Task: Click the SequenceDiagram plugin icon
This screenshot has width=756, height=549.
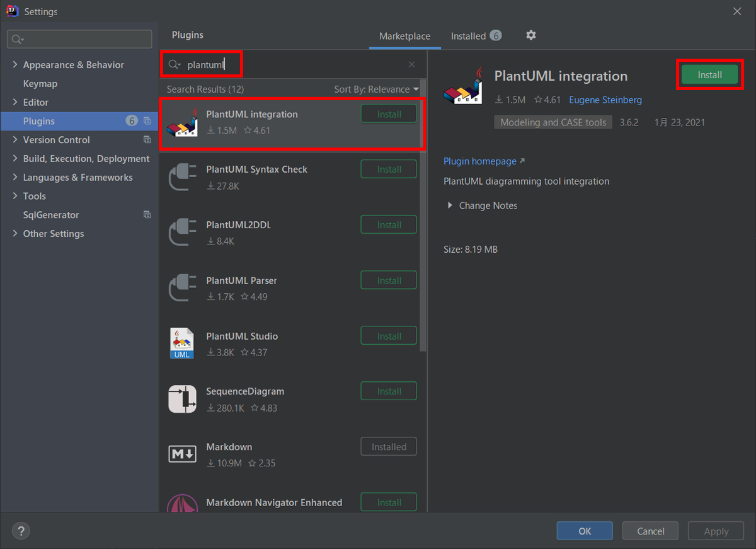Action: (x=182, y=399)
